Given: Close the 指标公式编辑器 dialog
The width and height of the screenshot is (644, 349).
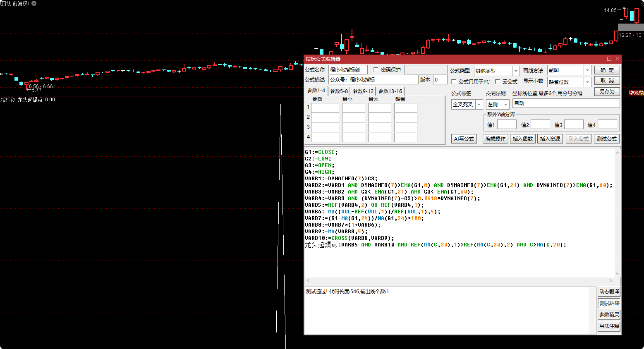Looking at the screenshot, I should tap(617, 59).
